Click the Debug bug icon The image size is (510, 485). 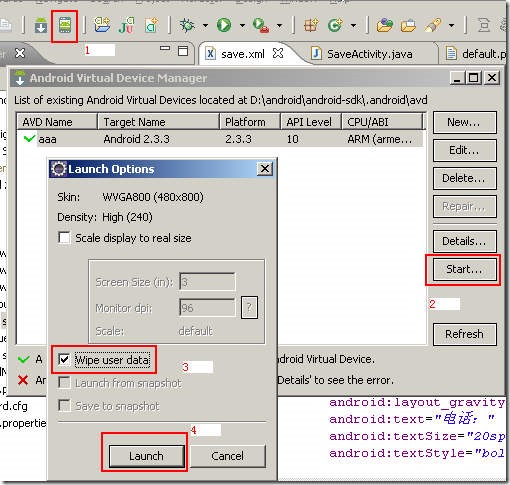(187, 25)
